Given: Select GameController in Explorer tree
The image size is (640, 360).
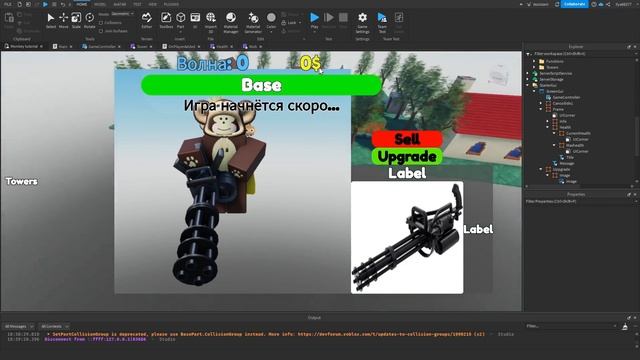Looking at the screenshot, I should coord(566,97).
